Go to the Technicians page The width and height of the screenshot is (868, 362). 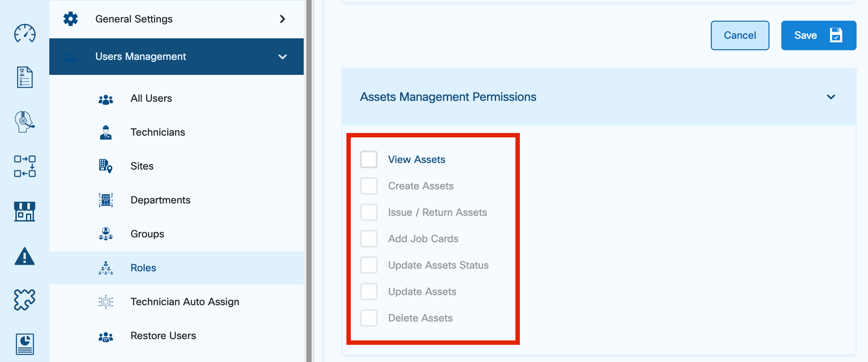click(158, 132)
